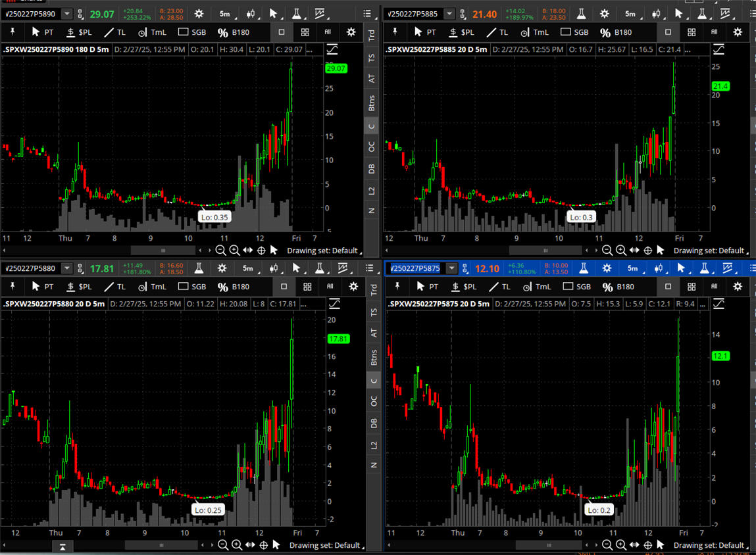This screenshot has width=756, height=555.
Task: Click the P5880 symbol input field
Action: coord(32,268)
